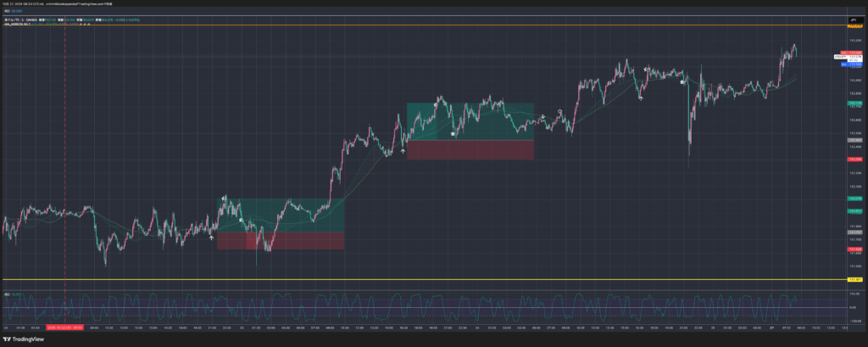
Task: Select the first long position's red stop-loss zone
Action: tap(288, 241)
